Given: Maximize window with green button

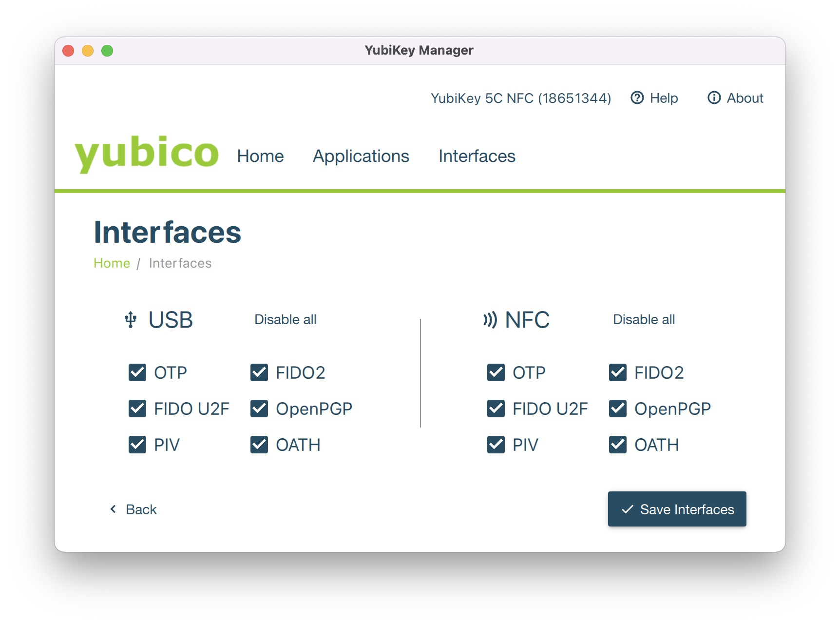Looking at the screenshot, I should [x=107, y=51].
